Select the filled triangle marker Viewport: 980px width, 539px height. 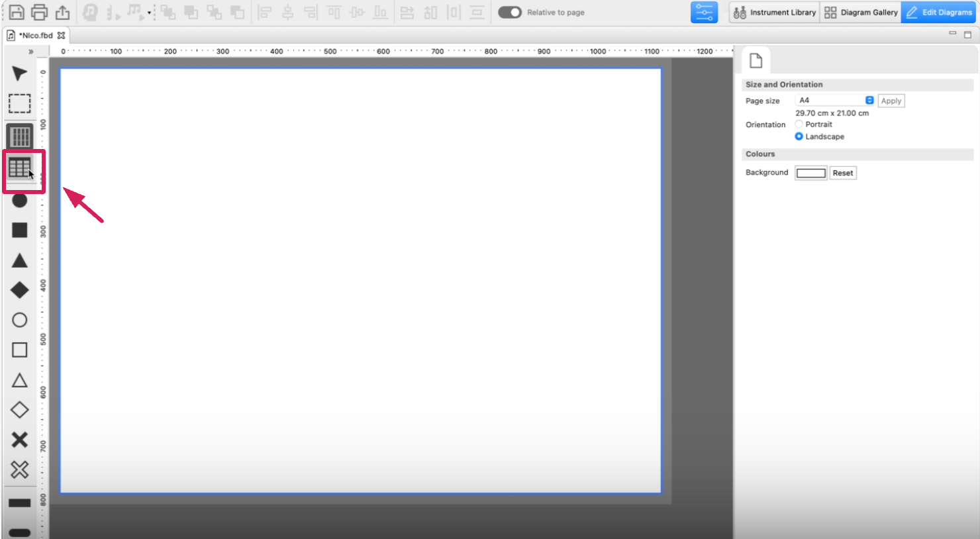19,260
